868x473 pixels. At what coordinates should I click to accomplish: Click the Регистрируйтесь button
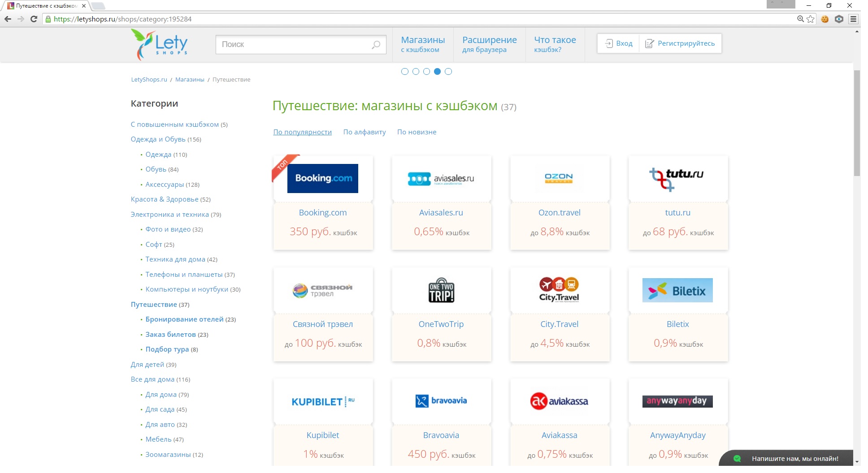680,43
